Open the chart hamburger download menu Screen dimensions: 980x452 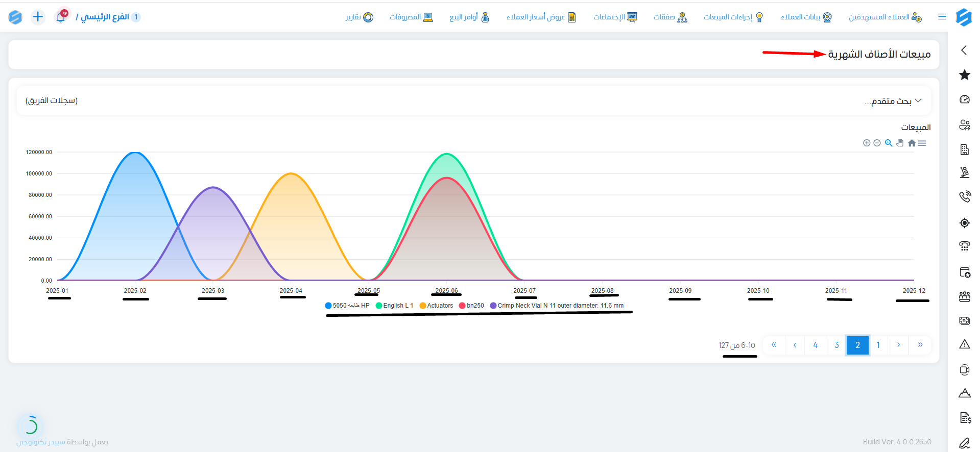tap(922, 143)
